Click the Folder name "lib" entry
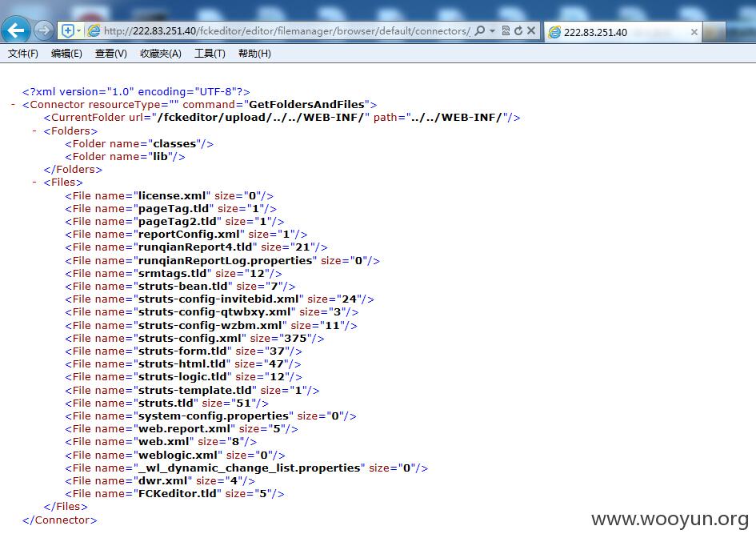Viewport: 756px width, 542px height. tap(125, 157)
